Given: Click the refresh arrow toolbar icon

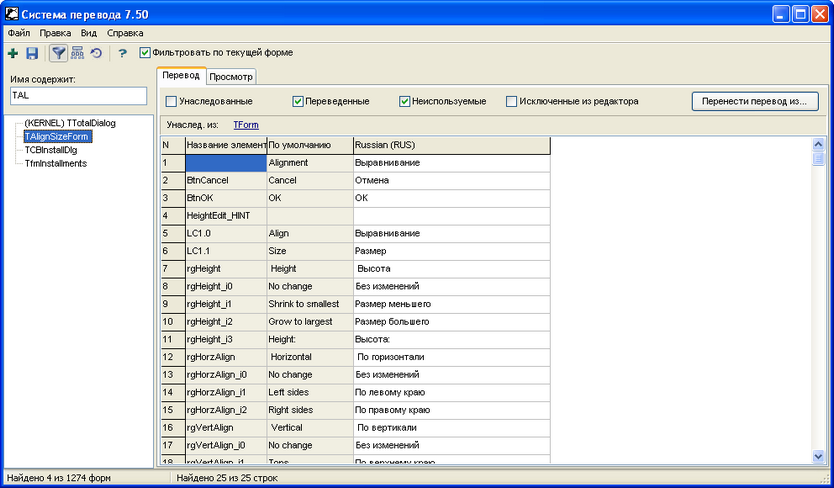Looking at the screenshot, I should tap(96, 53).
